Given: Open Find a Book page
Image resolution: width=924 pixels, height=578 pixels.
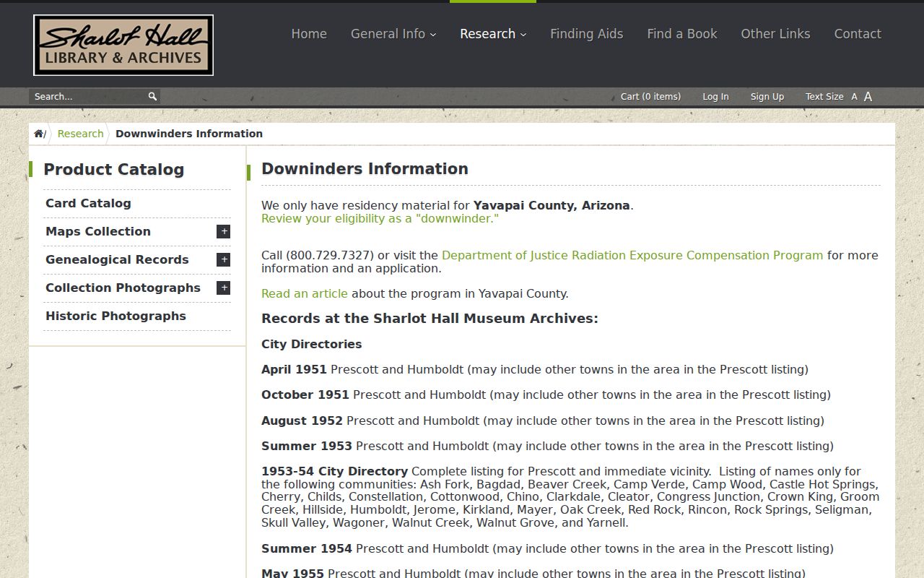Looking at the screenshot, I should [682, 34].
